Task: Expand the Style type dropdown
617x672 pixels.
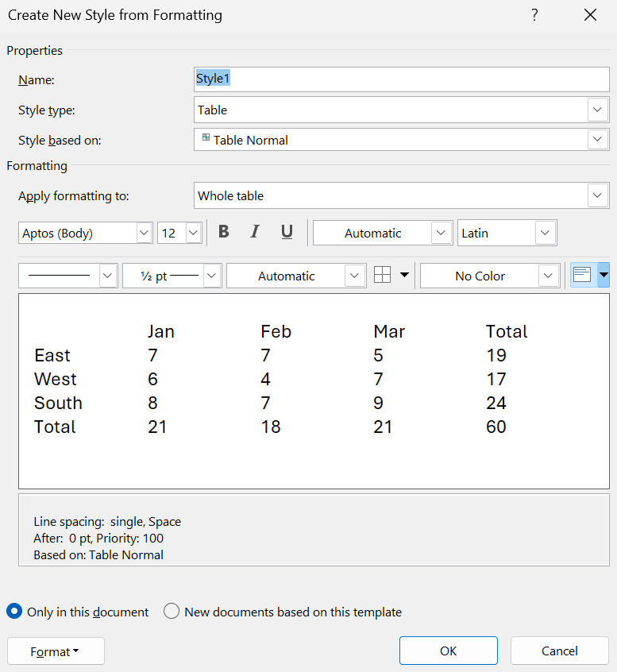Action: (x=597, y=110)
